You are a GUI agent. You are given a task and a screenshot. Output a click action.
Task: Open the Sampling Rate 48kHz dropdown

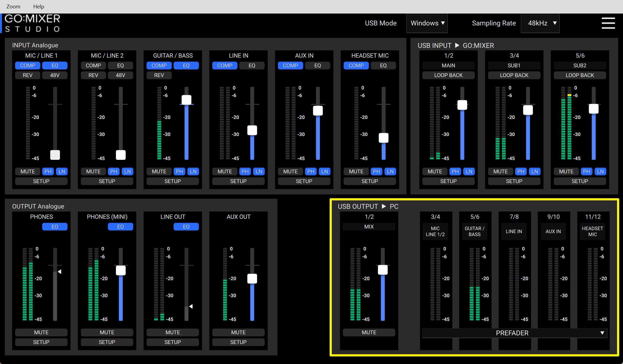coord(540,23)
